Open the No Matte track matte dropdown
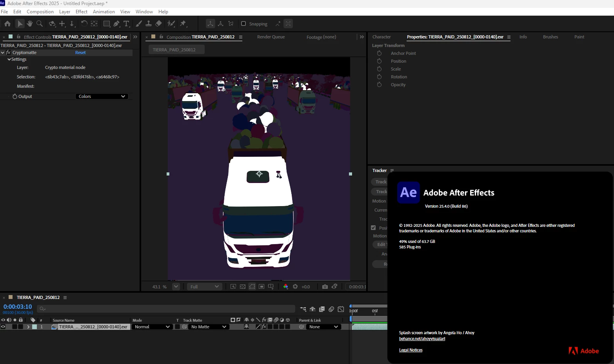The width and height of the screenshot is (614, 364). 209,327
